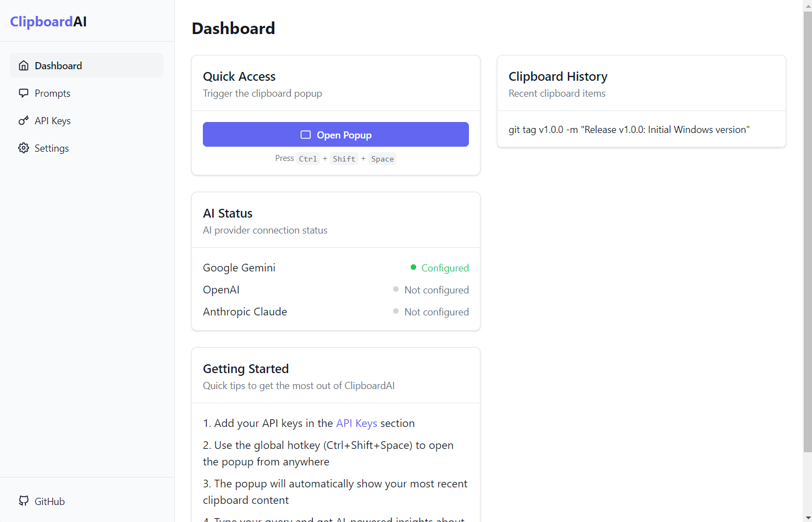Click the gray status dot beside OpenAI
This screenshot has width=812, height=522.
[x=396, y=290]
